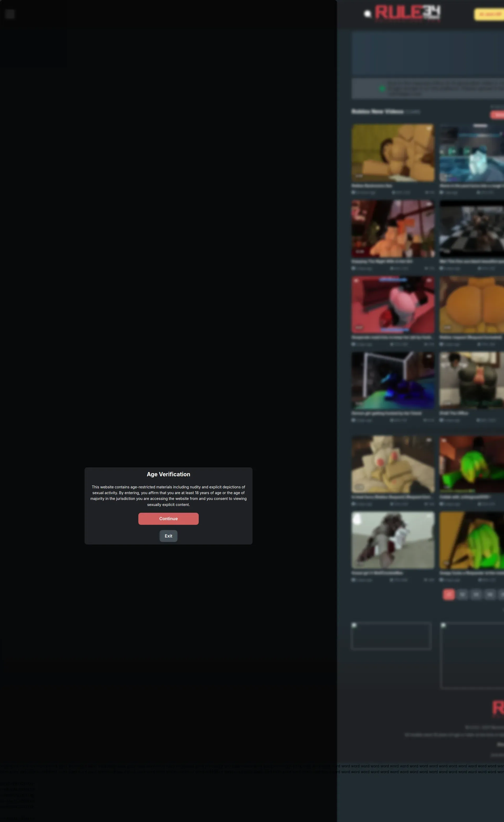
Task: Click the large blank banner below header
Action: pos(427,53)
